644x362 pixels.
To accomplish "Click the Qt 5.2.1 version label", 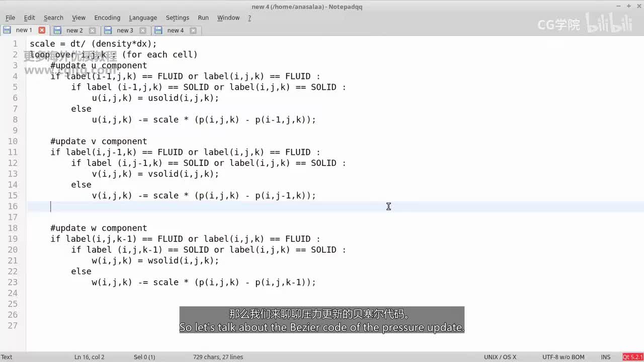I will pyautogui.click(x=632, y=357).
